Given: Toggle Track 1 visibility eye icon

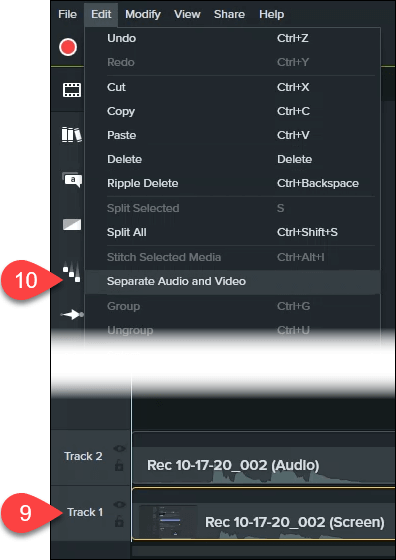Looking at the screenshot, I should coord(119,505).
